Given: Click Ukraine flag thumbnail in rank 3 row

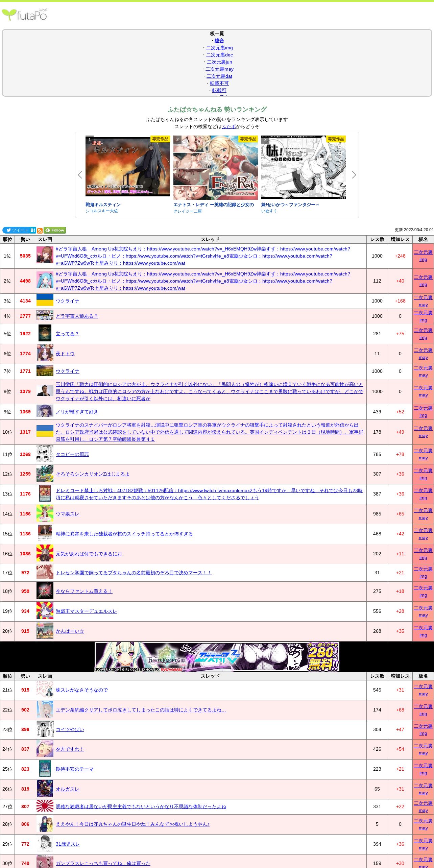Looking at the screenshot, I should coord(45,300).
